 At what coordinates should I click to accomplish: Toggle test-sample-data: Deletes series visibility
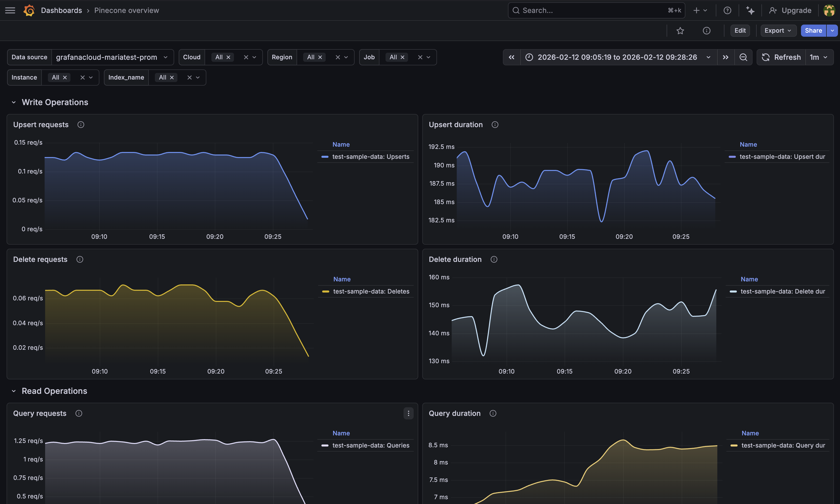pos(371,292)
